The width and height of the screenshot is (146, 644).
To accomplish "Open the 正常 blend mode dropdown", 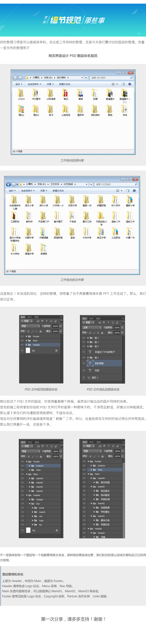I will click(x=92, y=327).
